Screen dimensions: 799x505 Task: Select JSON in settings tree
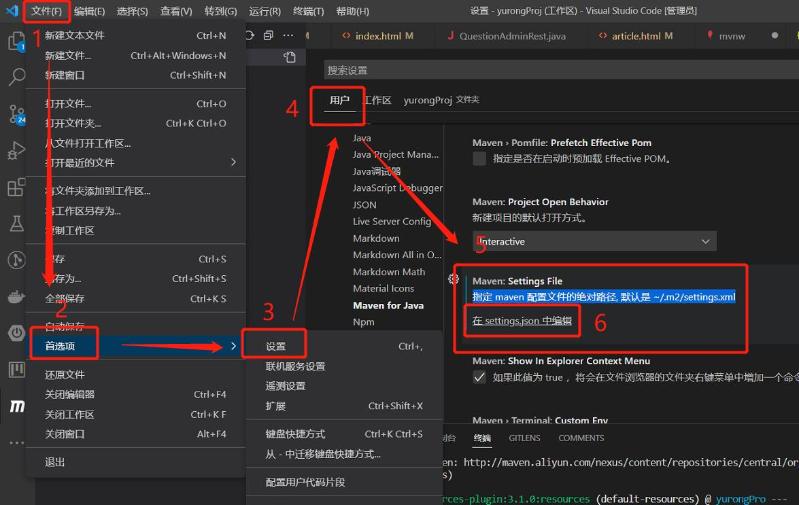[x=364, y=204]
